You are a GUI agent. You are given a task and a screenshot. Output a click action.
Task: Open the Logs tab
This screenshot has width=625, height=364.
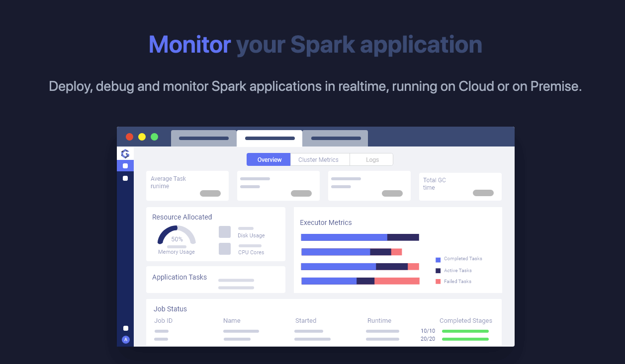click(371, 159)
